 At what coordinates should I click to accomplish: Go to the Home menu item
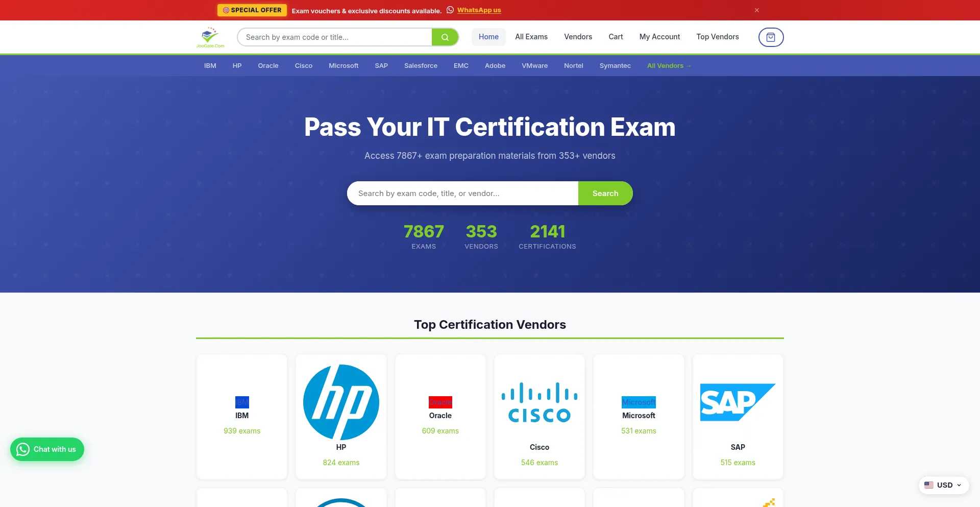[488, 37]
